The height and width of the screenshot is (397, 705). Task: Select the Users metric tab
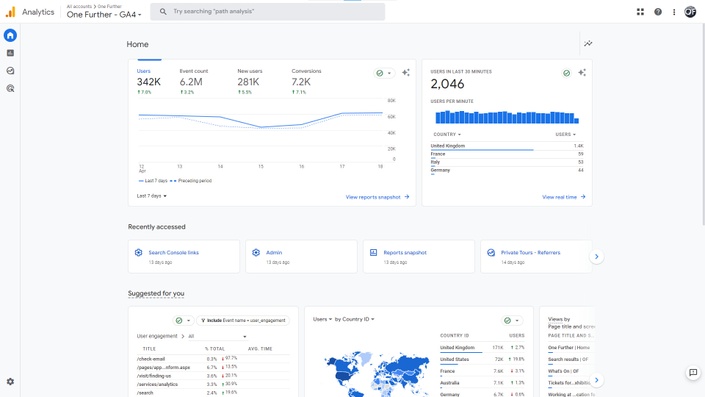click(148, 81)
